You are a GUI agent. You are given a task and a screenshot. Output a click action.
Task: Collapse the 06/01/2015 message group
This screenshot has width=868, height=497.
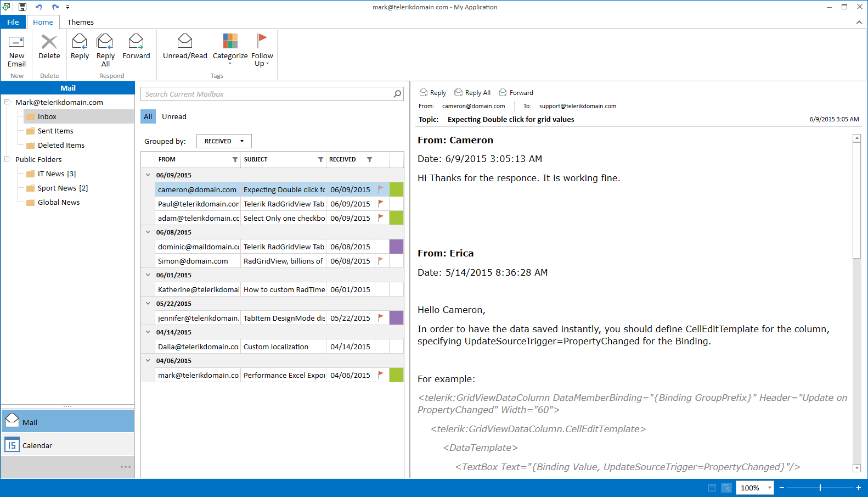click(x=148, y=275)
